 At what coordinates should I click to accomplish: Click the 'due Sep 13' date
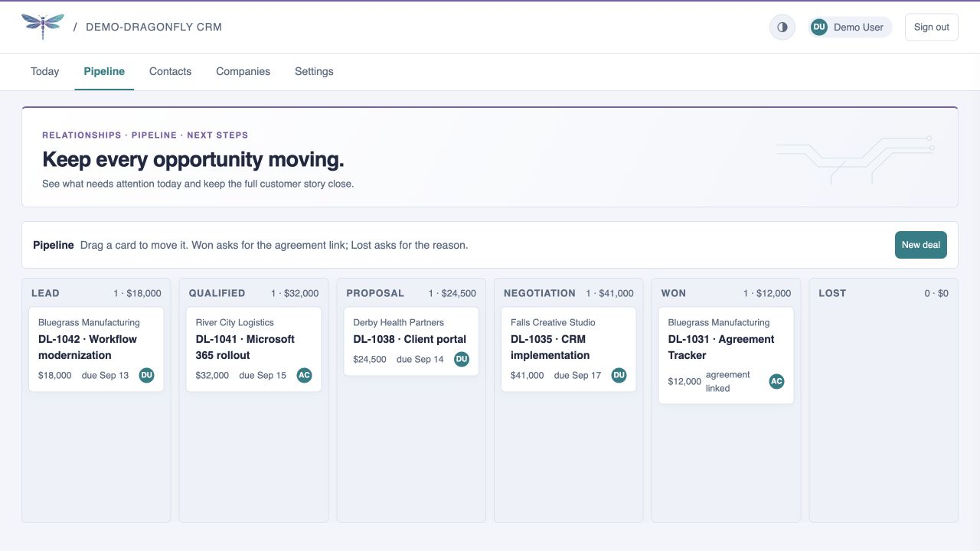point(105,375)
